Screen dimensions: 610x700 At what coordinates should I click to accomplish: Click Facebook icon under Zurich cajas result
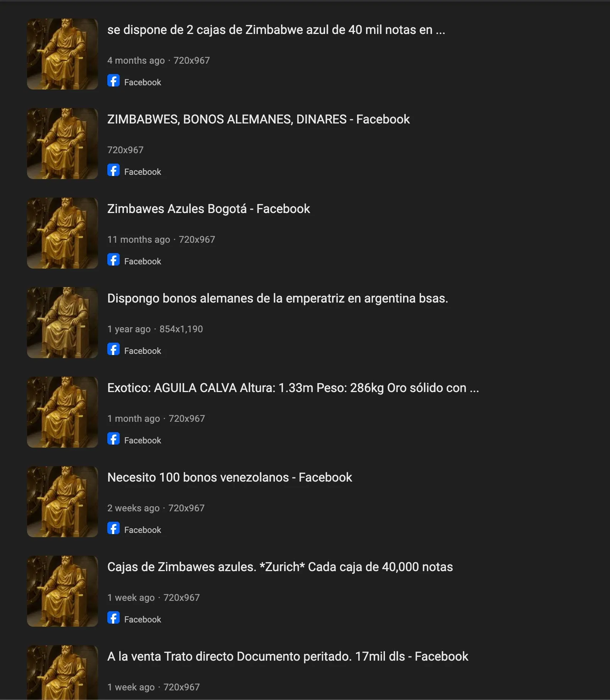click(114, 618)
